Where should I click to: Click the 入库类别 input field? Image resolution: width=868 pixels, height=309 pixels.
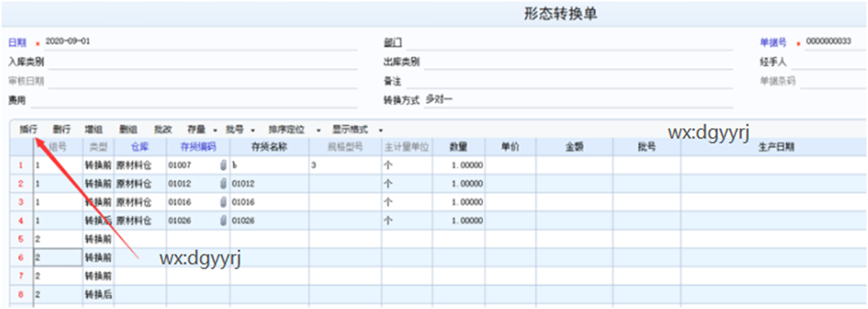pyautogui.click(x=202, y=62)
